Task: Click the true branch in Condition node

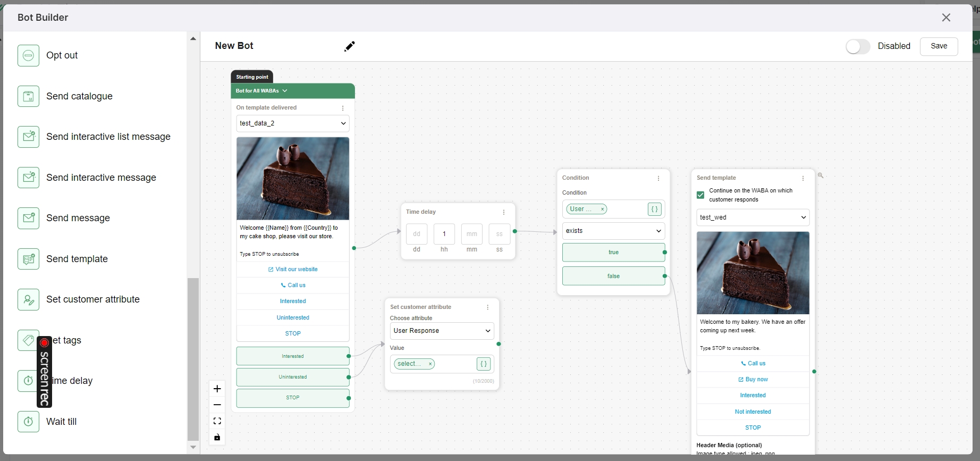Action: [613, 253]
